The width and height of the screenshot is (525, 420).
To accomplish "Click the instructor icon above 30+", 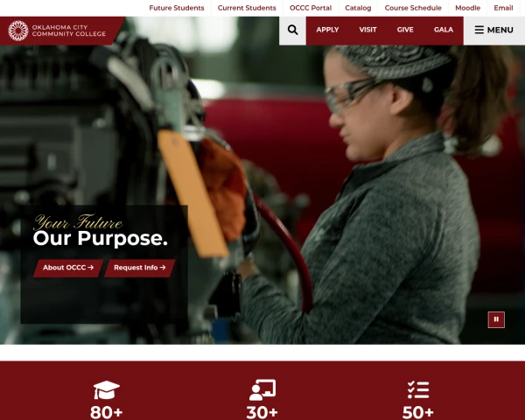I will [262, 390].
